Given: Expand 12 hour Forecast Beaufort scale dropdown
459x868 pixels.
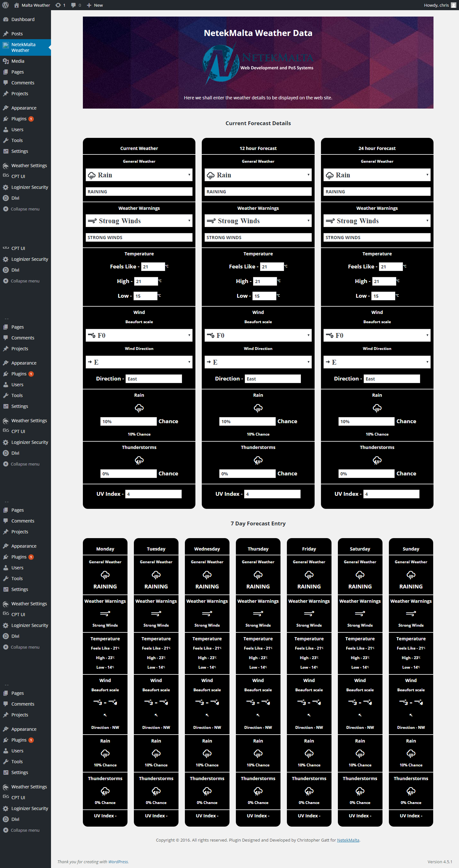Looking at the screenshot, I should (258, 335).
